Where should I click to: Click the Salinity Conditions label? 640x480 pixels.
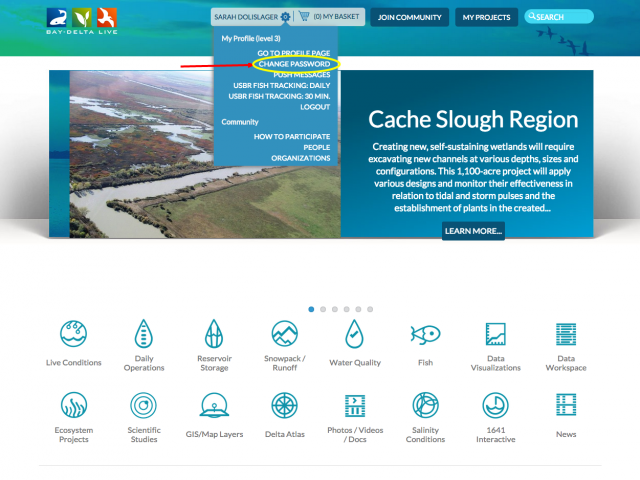[425, 435]
